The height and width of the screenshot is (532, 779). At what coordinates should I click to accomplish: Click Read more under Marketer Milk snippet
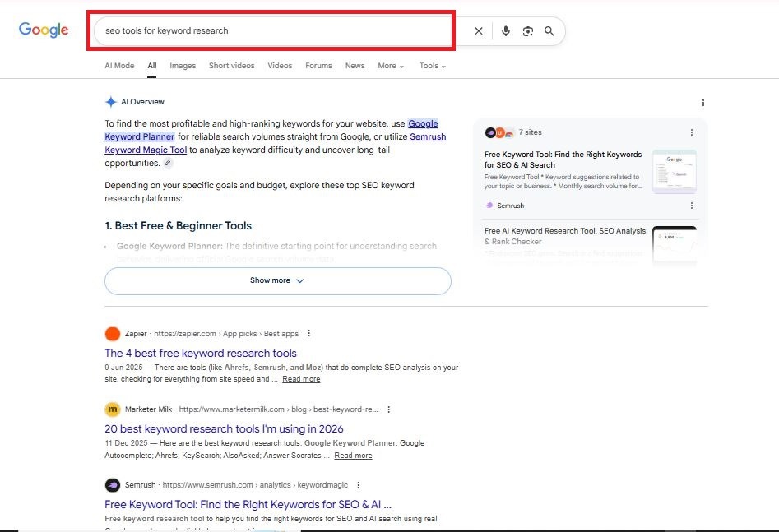353,456
